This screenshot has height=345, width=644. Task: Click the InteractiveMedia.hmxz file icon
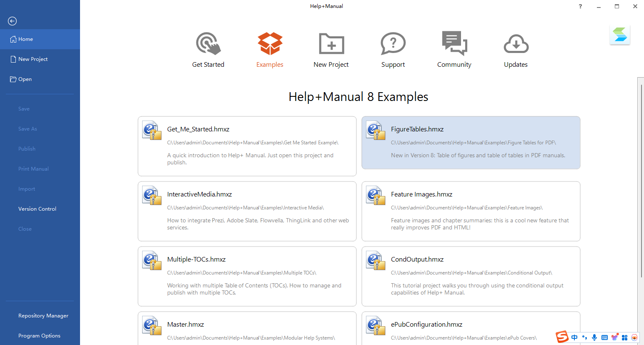click(152, 195)
